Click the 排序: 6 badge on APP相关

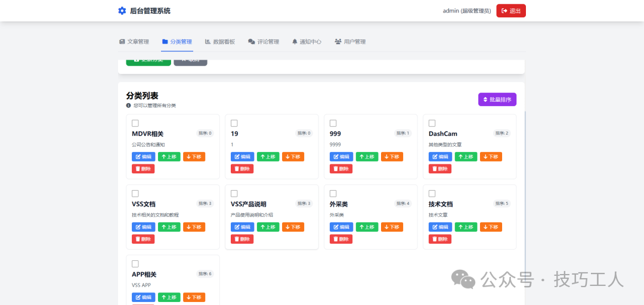(205, 274)
